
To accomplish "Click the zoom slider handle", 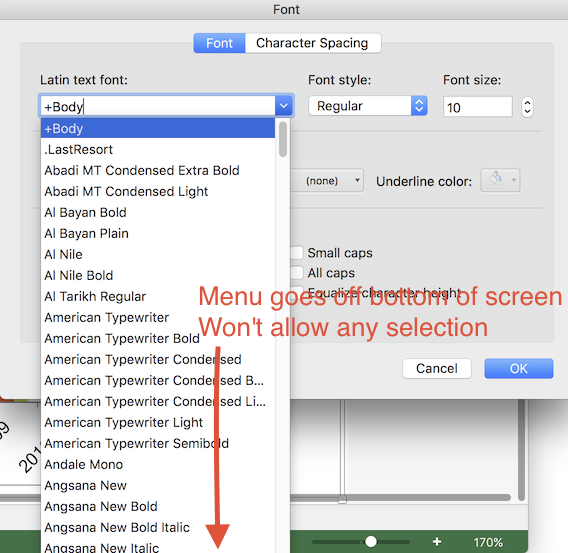I will tap(371, 541).
